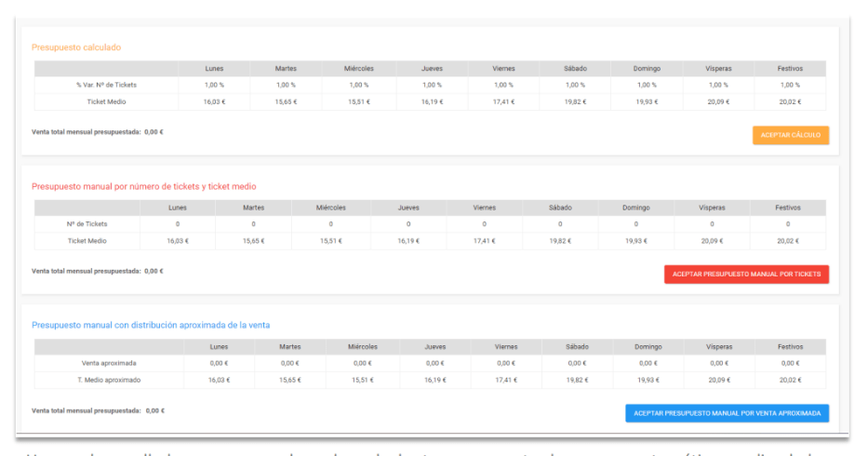Click the orange Aceptar Cálculo button
This screenshot has width=868, height=456.
[790, 135]
